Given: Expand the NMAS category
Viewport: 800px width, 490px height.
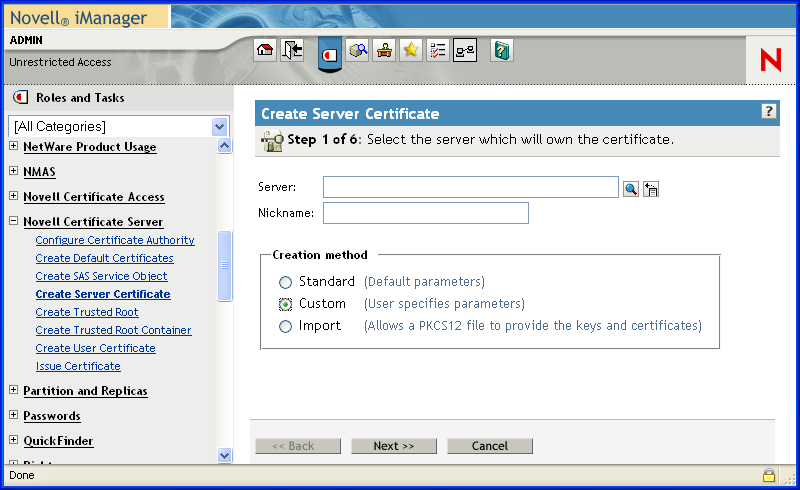Looking at the screenshot, I should pos(14,172).
